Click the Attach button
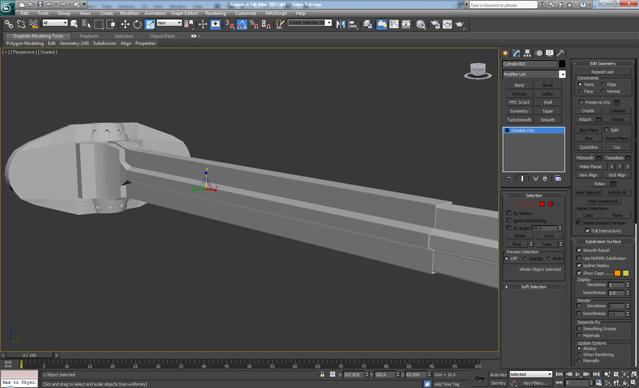The image size is (639, 388). click(585, 119)
